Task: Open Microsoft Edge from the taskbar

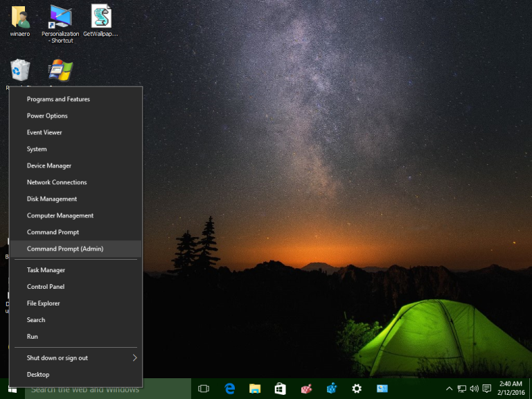Action: (x=229, y=389)
